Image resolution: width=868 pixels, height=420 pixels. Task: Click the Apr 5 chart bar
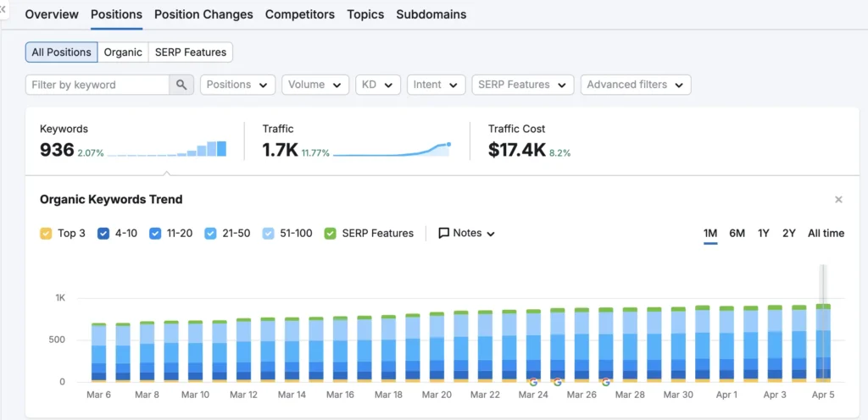pyautogui.click(x=823, y=343)
